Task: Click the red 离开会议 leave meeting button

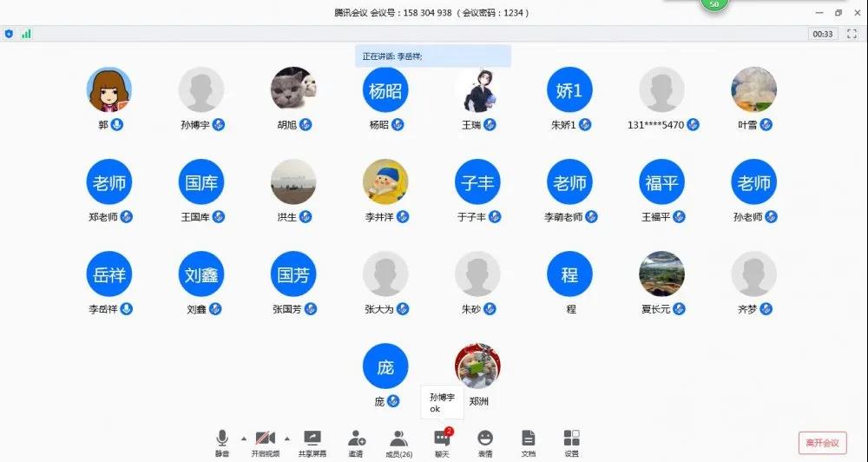Action: pos(822,443)
